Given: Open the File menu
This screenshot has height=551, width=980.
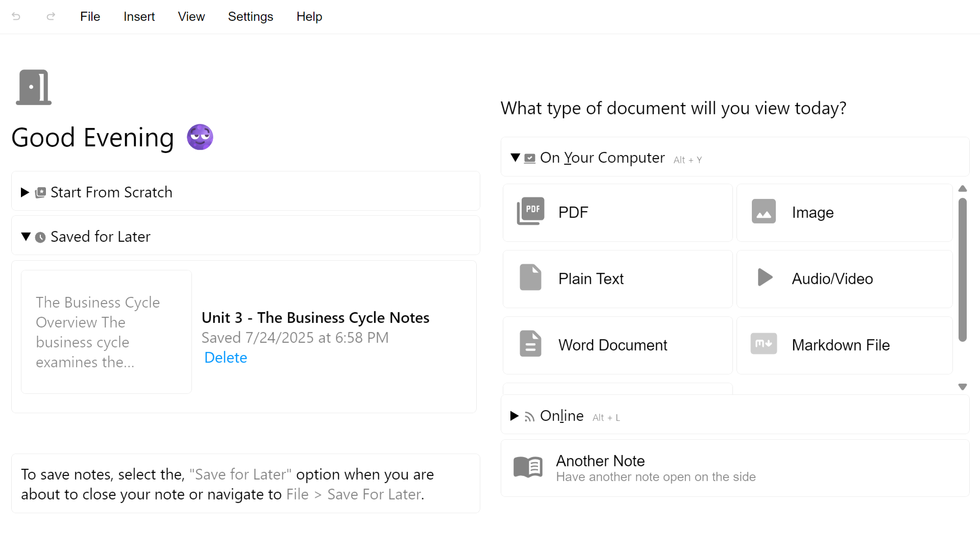Looking at the screenshot, I should click(x=90, y=16).
